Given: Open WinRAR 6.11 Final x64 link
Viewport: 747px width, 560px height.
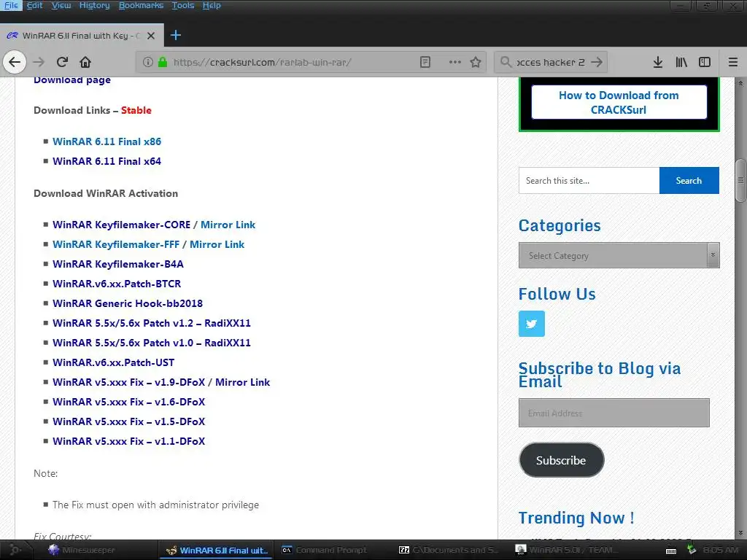Looking at the screenshot, I should 107,161.
